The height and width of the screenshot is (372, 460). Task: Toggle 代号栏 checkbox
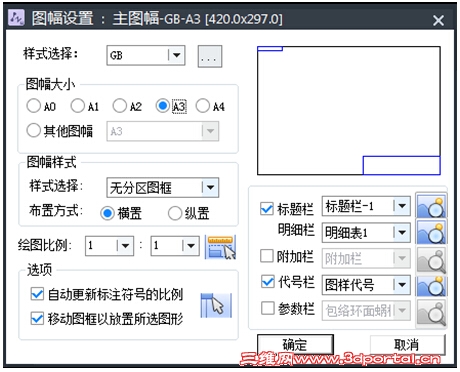tap(267, 282)
